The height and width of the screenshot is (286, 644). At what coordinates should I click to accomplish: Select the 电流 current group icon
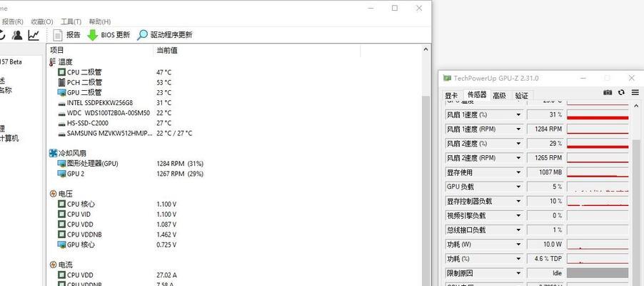tap(53, 265)
